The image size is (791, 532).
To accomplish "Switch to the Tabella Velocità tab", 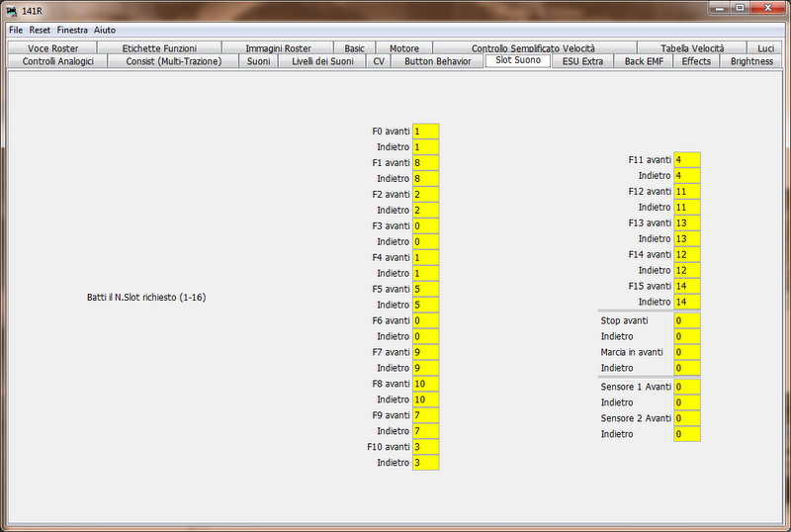I will pyautogui.click(x=692, y=47).
